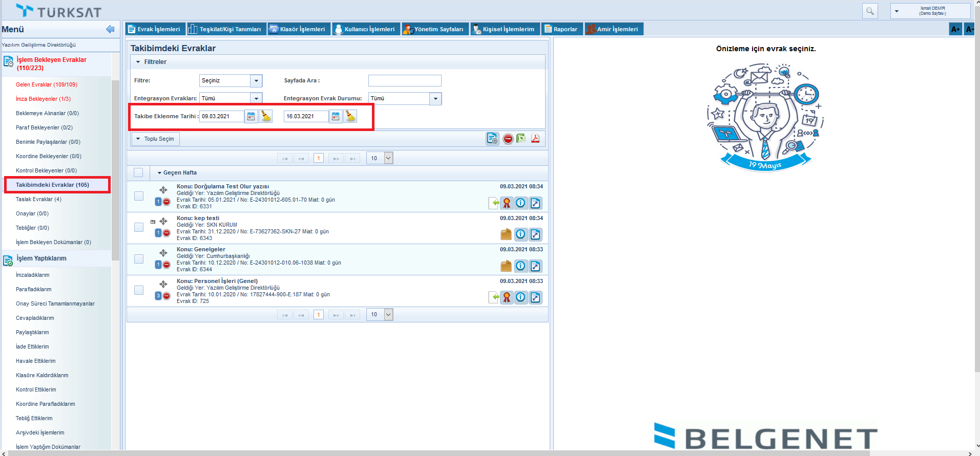Expand the Entegrasyon Evrak Durumu dropdown
Viewport: 980px width, 456px height.
(x=435, y=99)
